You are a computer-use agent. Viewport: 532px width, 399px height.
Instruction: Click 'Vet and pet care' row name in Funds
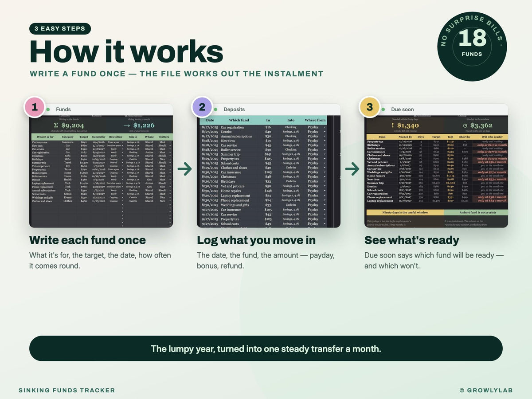41,166
